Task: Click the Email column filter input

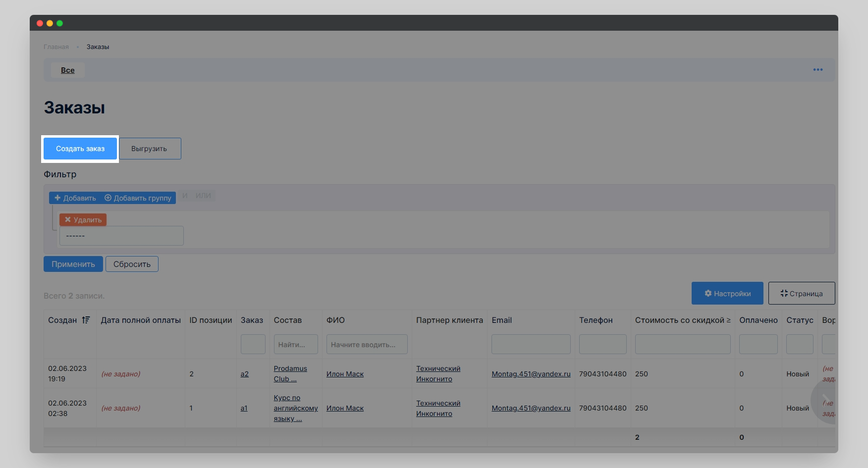Action: 531,344
